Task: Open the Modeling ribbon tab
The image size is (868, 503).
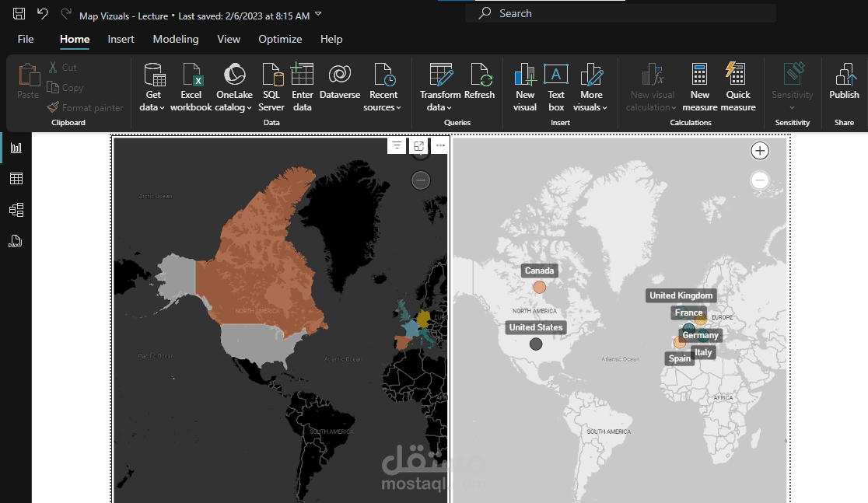Action: click(176, 40)
